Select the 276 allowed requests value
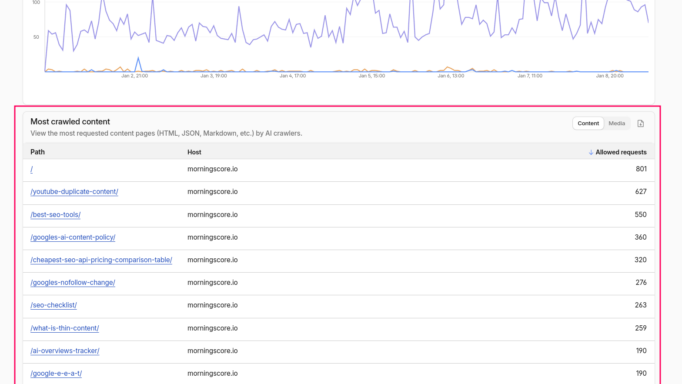This screenshot has height=384, width=682. coord(641,282)
